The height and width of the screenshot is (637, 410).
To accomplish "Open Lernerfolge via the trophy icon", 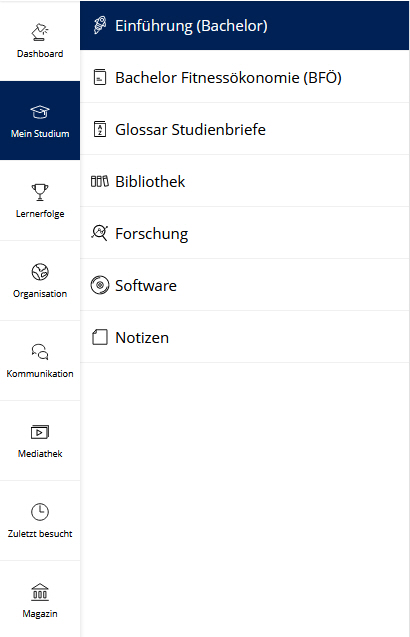I will [40, 192].
